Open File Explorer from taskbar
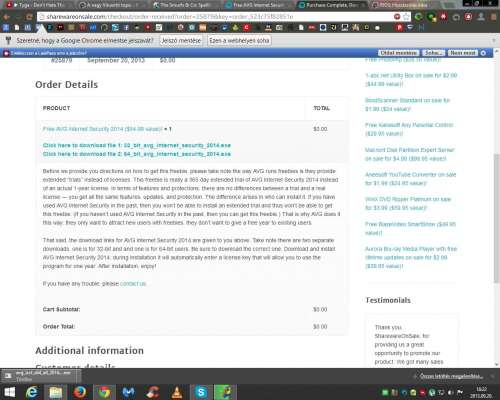 (56, 392)
